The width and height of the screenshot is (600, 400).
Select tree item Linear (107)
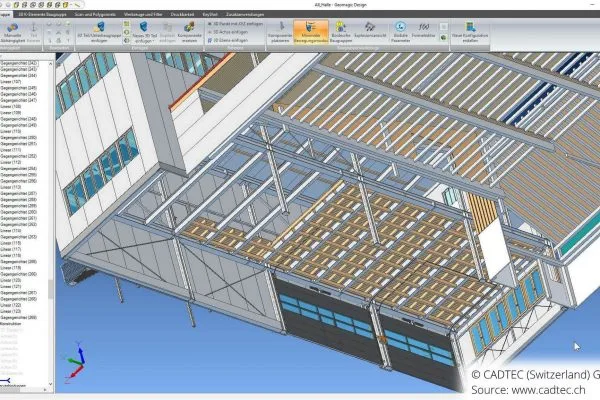point(11,82)
